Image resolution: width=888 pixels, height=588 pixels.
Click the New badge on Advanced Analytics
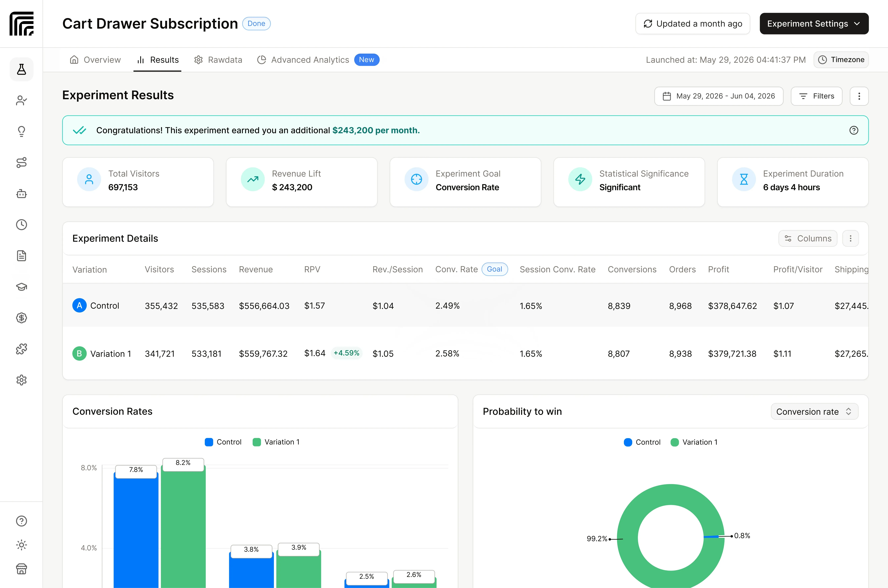click(367, 60)
